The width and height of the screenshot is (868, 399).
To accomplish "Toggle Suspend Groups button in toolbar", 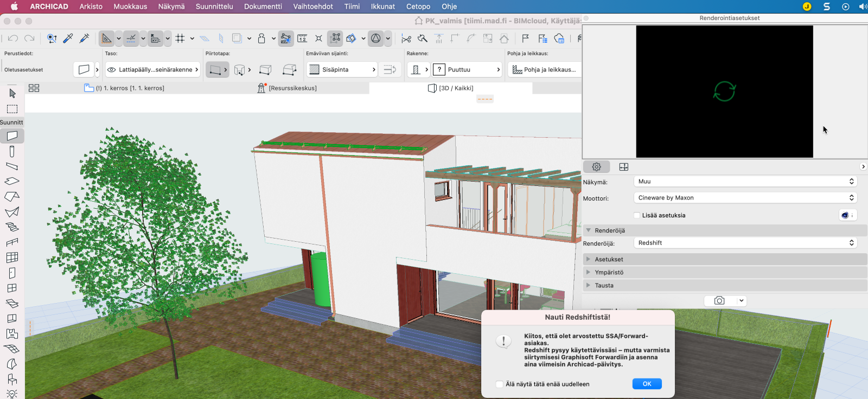I will [x=336, y=38].
